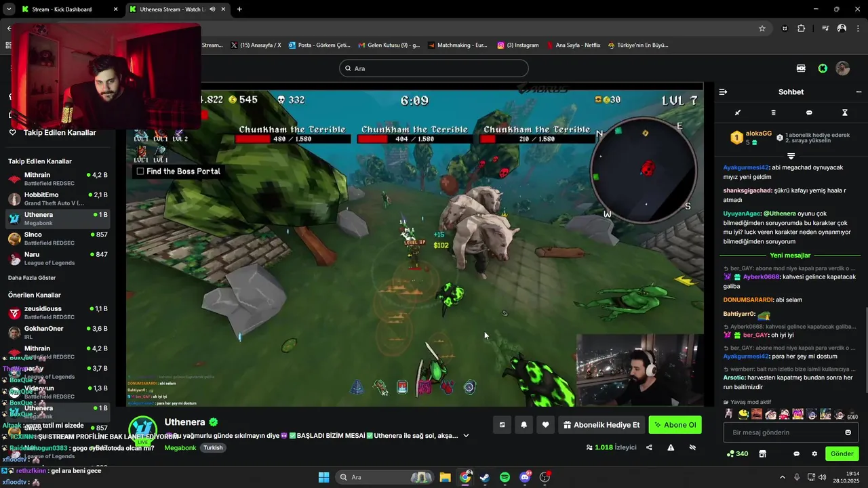Toggle the Find the Boss Portal checkbox
The height and width of the screenshot is (488, 868).
[140, 171]
